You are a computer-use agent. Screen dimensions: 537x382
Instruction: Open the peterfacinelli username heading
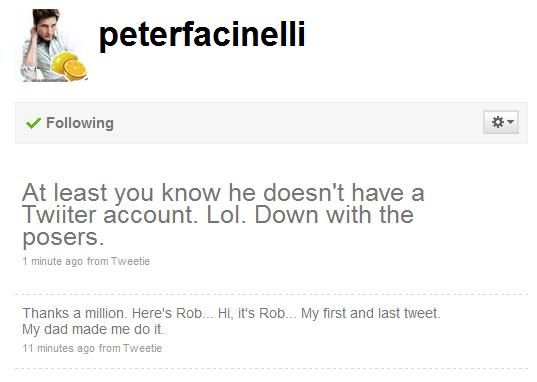click(x=202, y=34)
